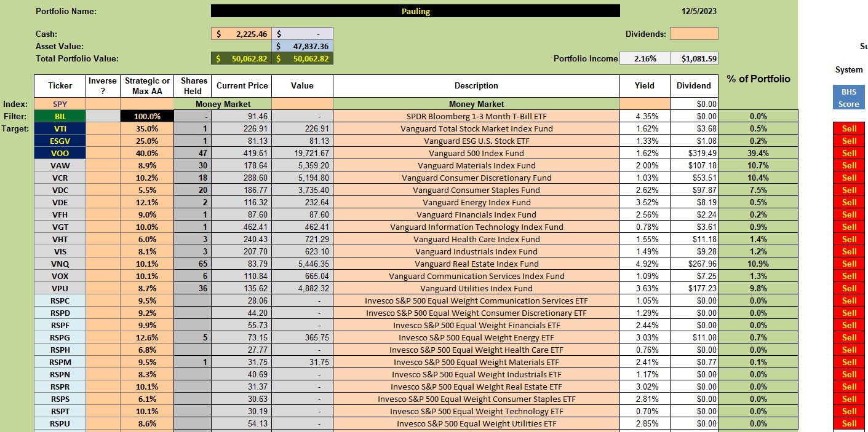The width and height of the screenshot is (868, 432).
Task: Click the Sell signal for RSPU row
Action: (849, 423)
